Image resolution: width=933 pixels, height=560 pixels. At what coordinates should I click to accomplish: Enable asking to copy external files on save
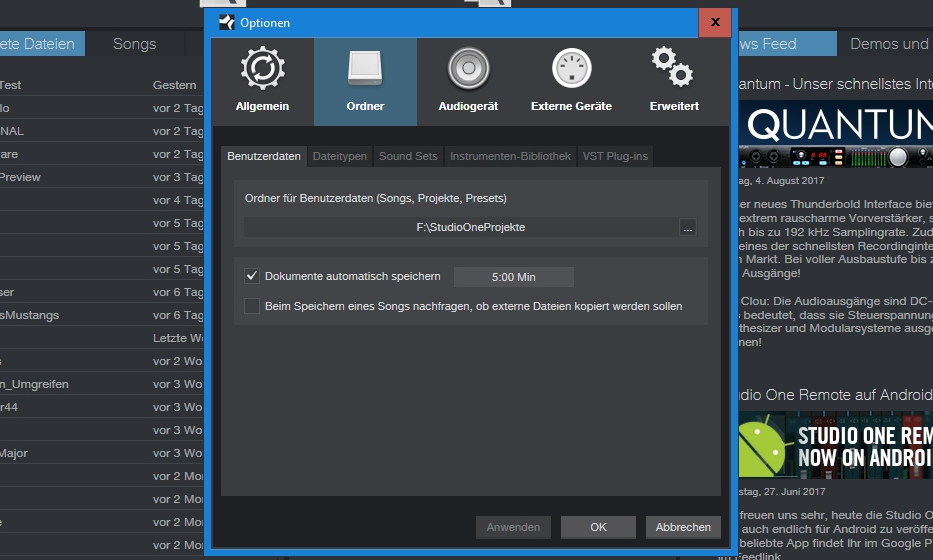pos(252,306)
